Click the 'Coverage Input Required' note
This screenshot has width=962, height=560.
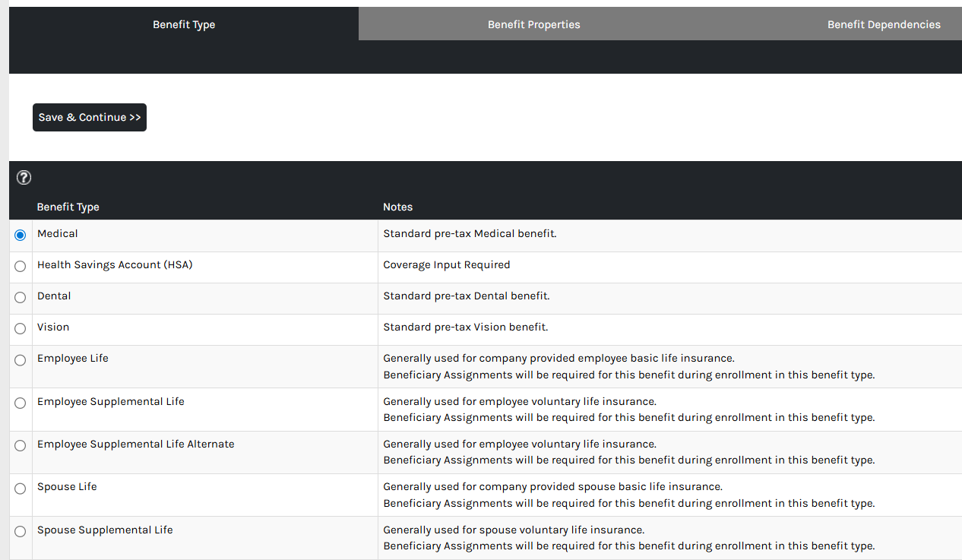(x=447, y=264)
